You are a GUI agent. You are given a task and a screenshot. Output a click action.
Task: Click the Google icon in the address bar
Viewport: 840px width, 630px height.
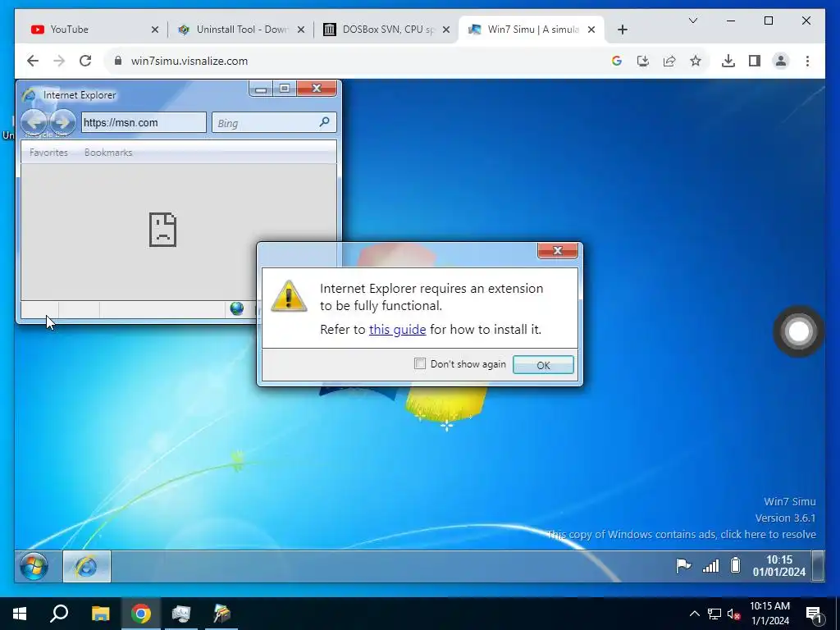(x=617, y=61)
